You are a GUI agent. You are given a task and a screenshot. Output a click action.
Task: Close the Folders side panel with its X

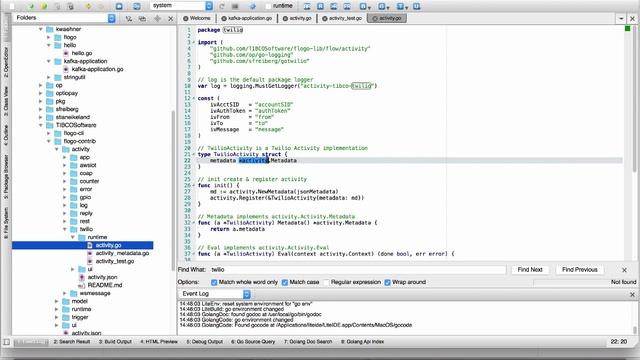pyautogui.click(x=171, y=18)
